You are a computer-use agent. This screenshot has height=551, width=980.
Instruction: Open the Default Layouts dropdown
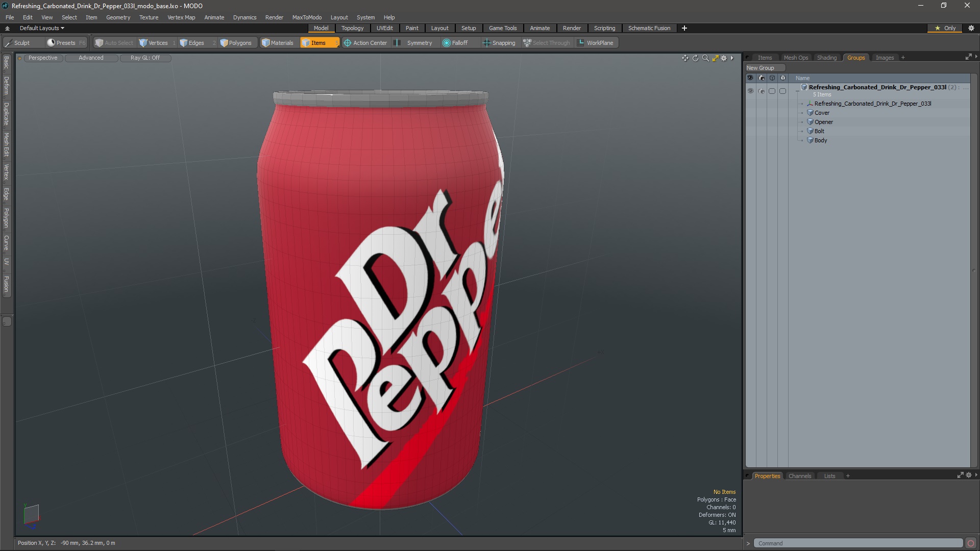[x=42, y=28]
